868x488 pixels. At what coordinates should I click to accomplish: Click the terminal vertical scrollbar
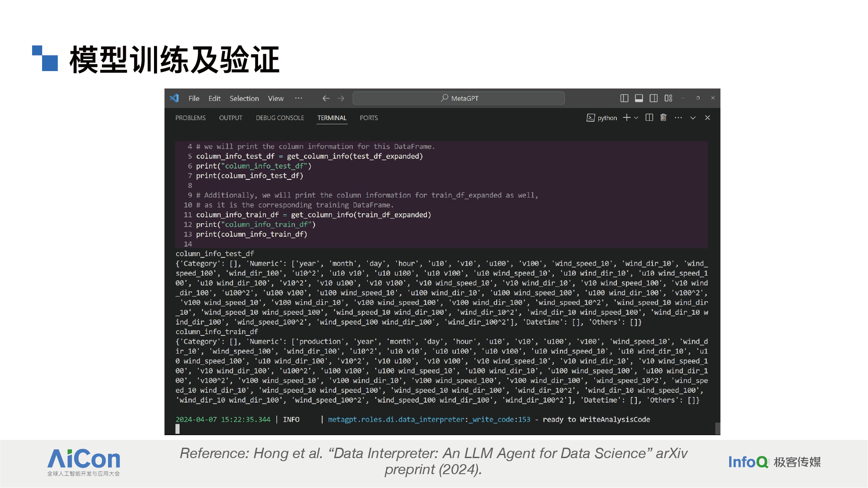(x=717, y=428)
